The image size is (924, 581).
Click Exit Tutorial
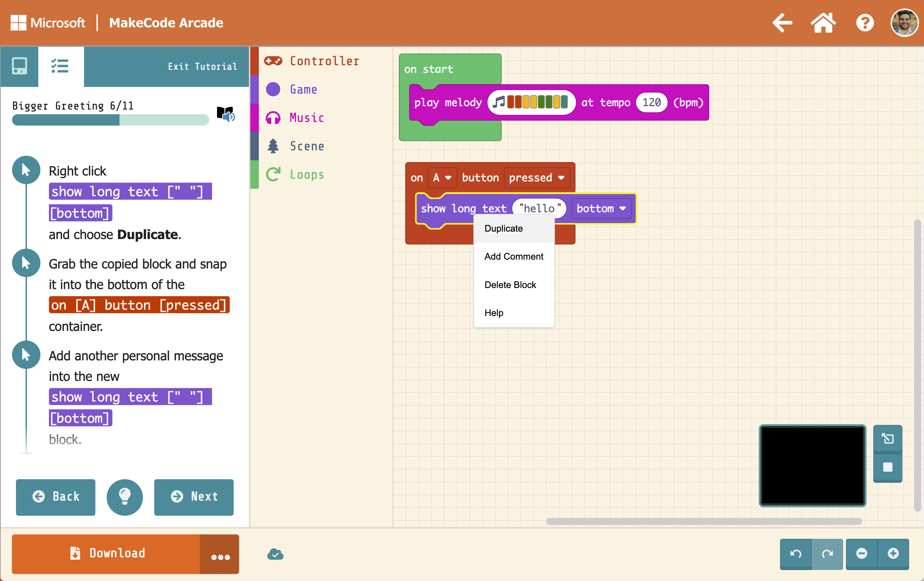202,67
